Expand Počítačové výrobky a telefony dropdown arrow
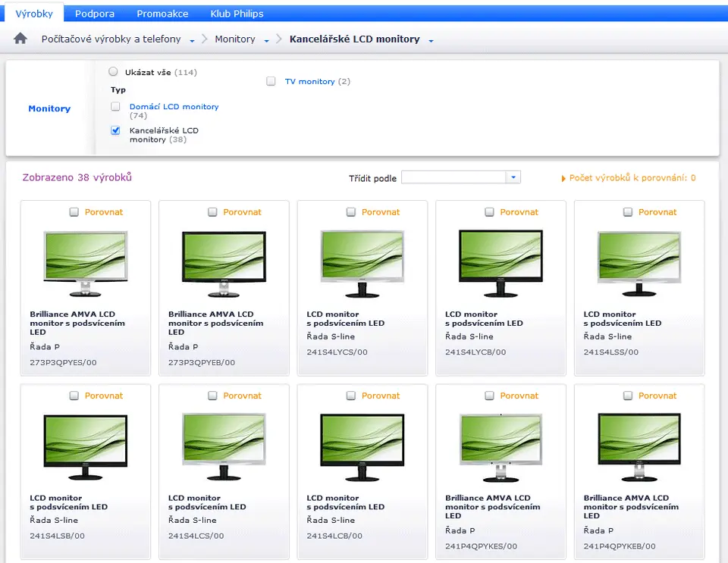728x563 pixels. (x=192, y=41)
